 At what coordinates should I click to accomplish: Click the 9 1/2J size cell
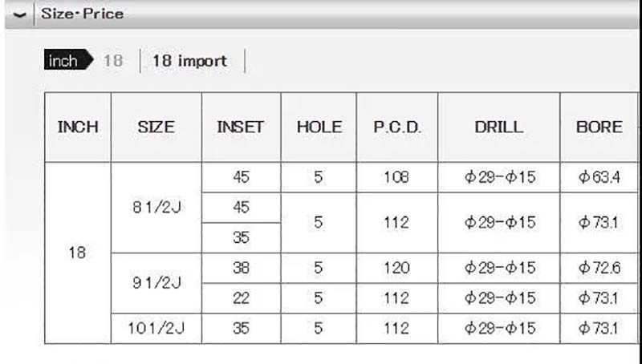[156, 283]
